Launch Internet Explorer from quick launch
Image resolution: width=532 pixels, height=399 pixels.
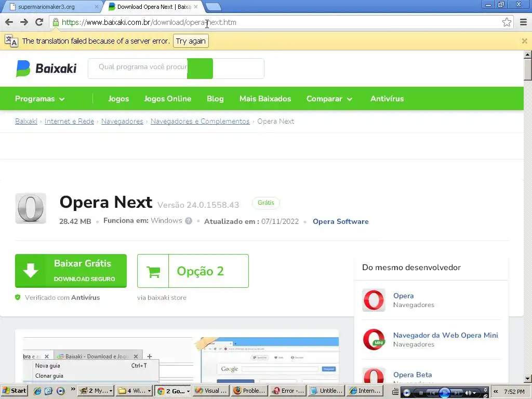click(x=37, y=391)
